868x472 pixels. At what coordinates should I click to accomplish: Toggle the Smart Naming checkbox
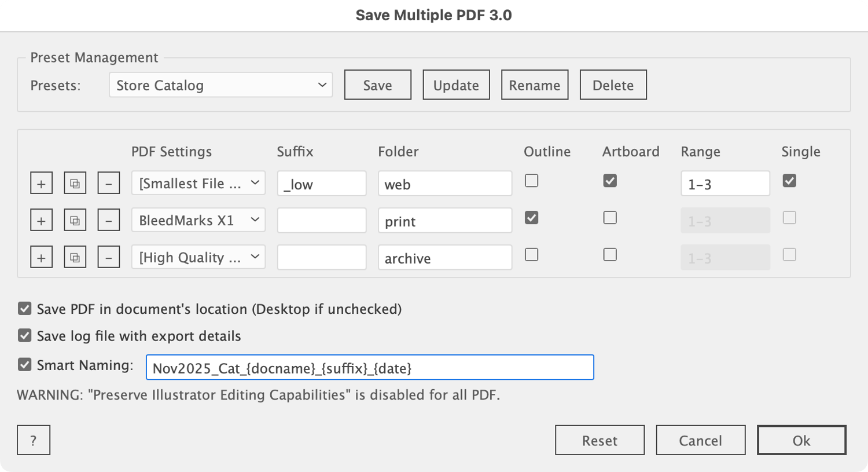pyautogui.click(x=24, y=365)
